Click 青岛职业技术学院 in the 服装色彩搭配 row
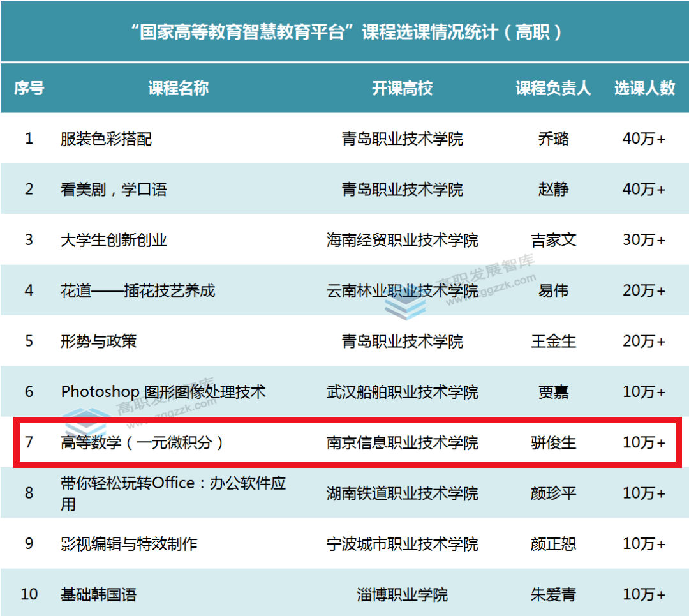The height and width of the screenshot is (616, 689). point(402,139)
